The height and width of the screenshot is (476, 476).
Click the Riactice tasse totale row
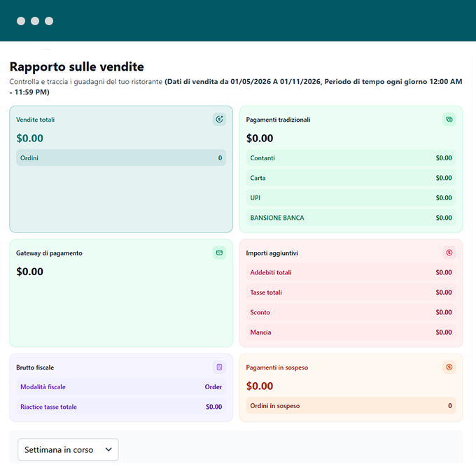(120, 407)
